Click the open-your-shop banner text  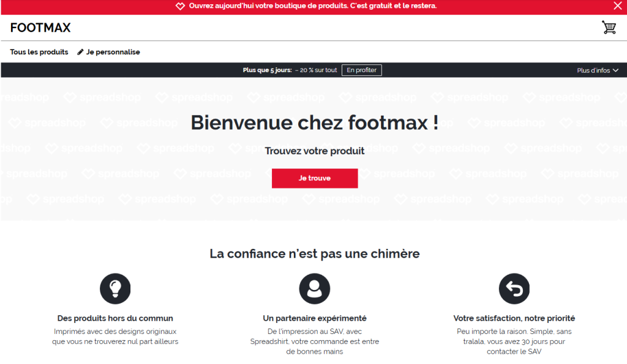[x=313, y=6]
